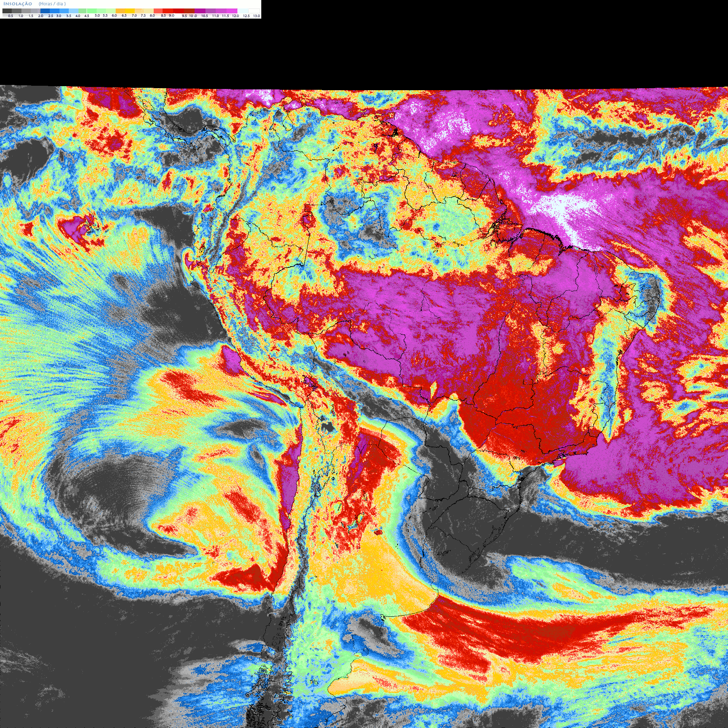
Task: Pick the pale yellow swatch between 7.5 and 8.0
Action: point(148,11)
